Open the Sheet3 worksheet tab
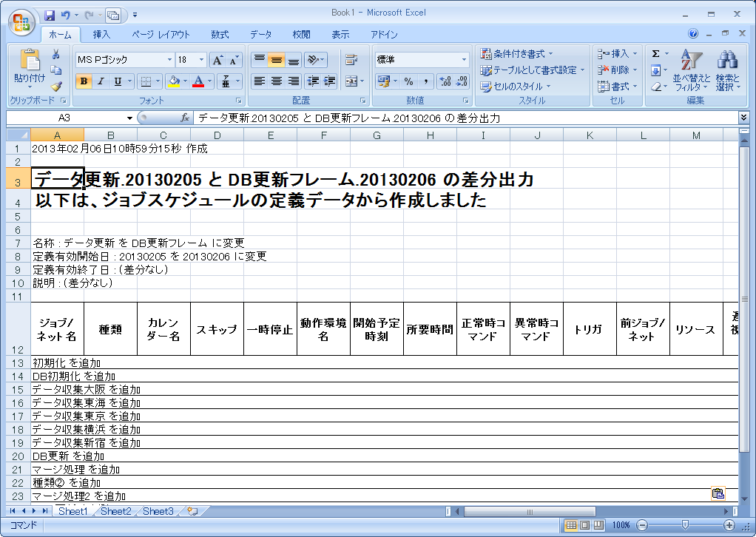This screenshot has height=537, width=756. [x=158, y=511]
